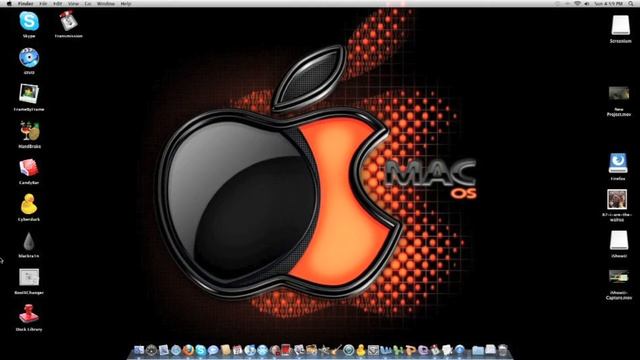Launch Firefox from the Dock

188,350
